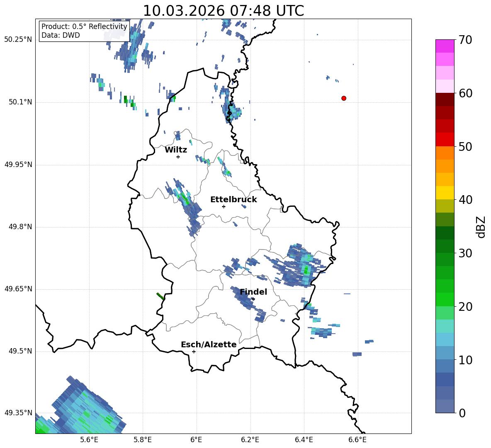Click the 49.5°N latitude label
The height and width of the screenshot is (448, 491).
(x=20, y=351)
